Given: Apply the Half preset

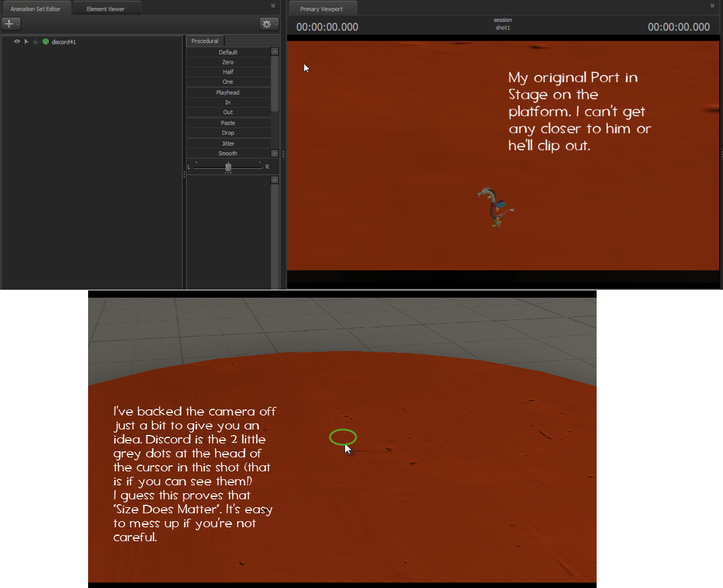Looking at the screenshot, I should 228,72.
